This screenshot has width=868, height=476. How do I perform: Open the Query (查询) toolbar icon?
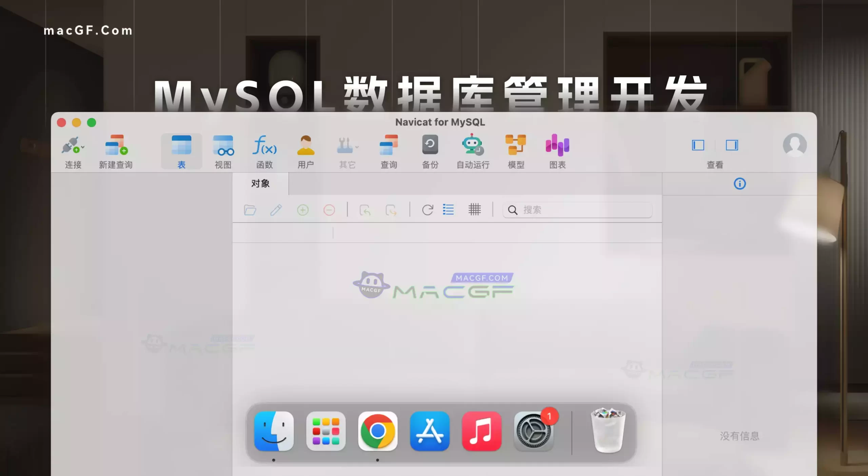389,146
